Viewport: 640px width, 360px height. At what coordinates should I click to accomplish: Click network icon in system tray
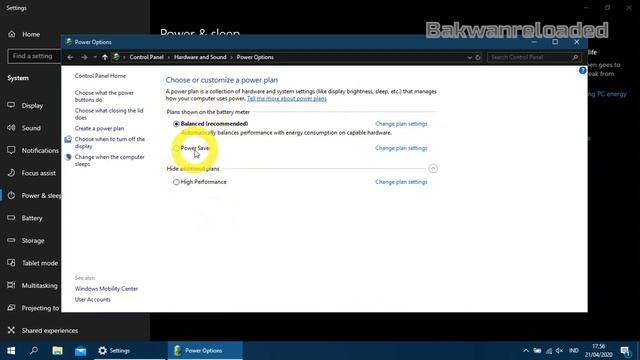tap(549, 351)
